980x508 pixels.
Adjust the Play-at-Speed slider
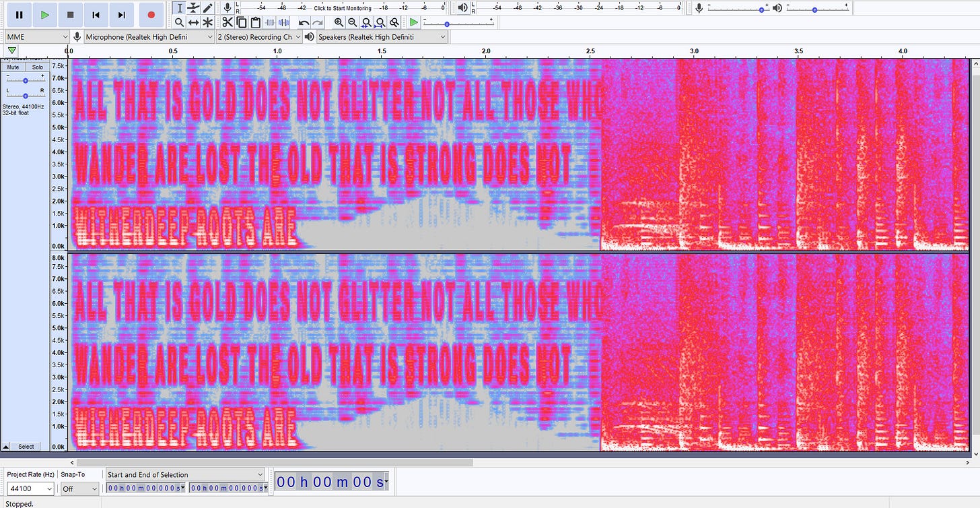(459, 23)
